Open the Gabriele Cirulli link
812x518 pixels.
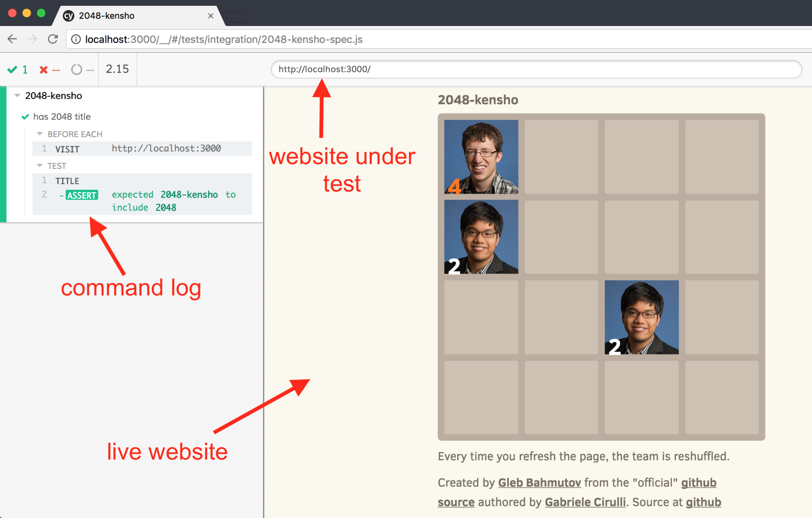[x=585, y=502]
